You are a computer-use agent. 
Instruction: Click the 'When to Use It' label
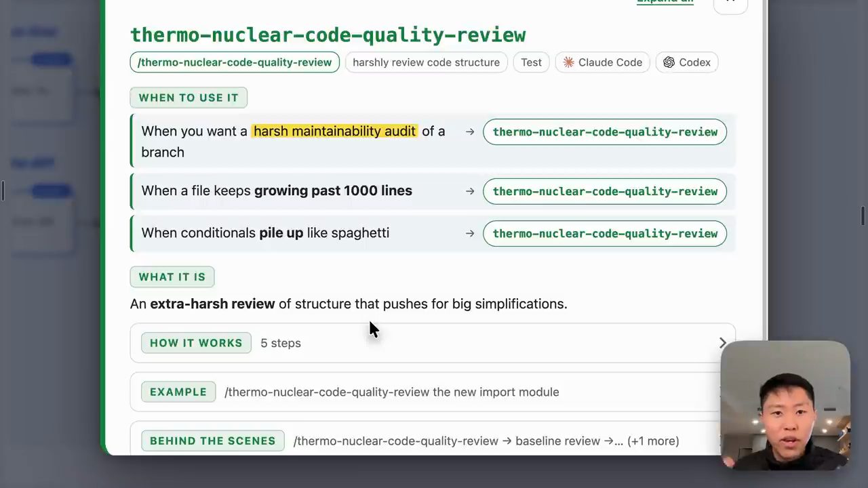click(189, 98)
